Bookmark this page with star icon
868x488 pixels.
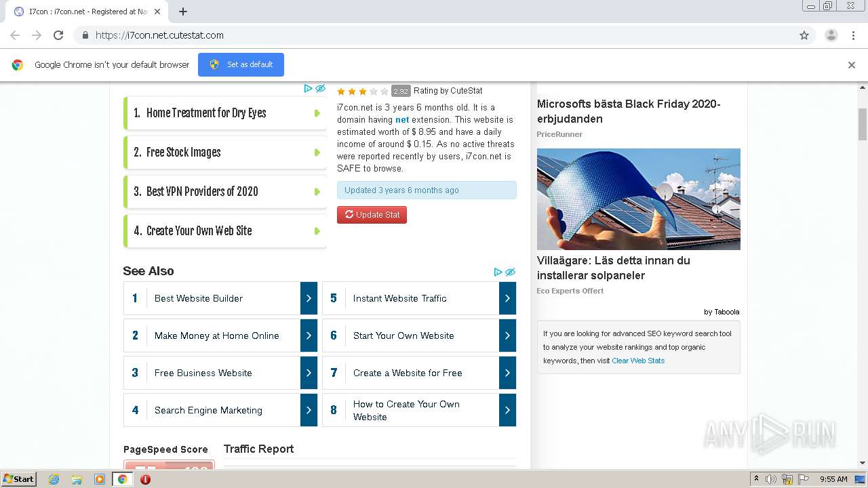[x=804, y=35]
